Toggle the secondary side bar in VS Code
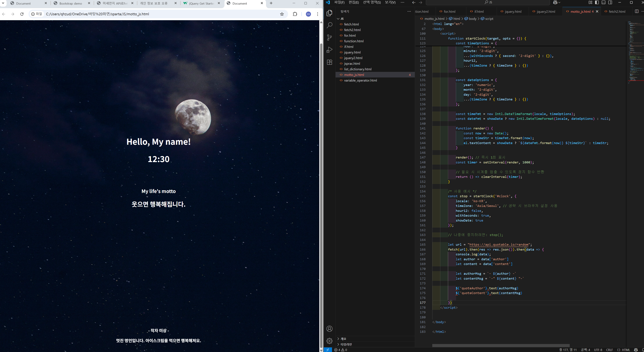The image size is (644, 352). [x=610, y=3]
